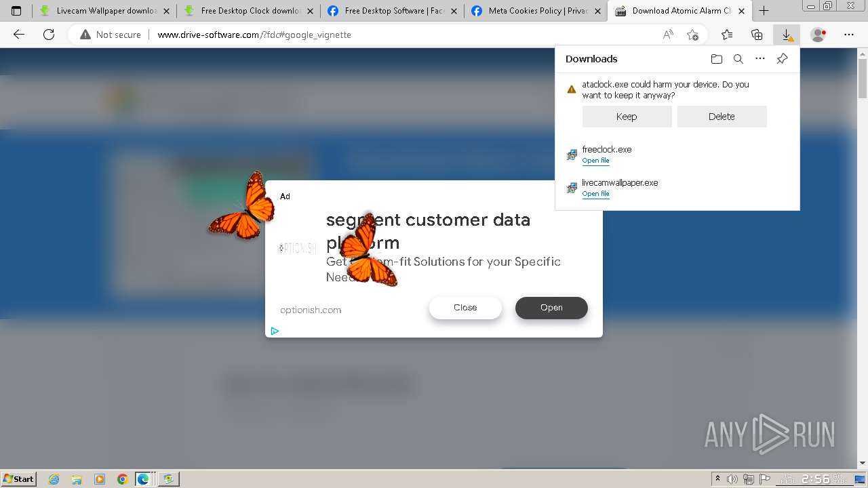Click the freeclock.exe file icon

[572, 155]
